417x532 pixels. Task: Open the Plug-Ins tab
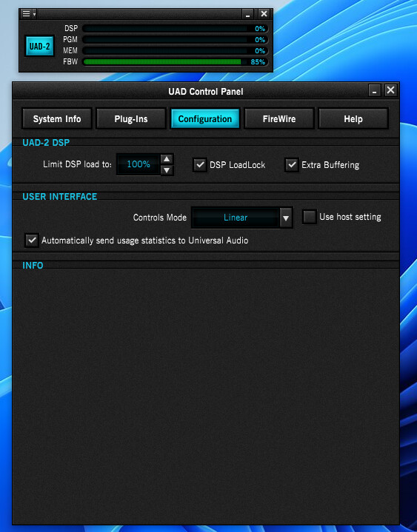[x=131, y=118]
